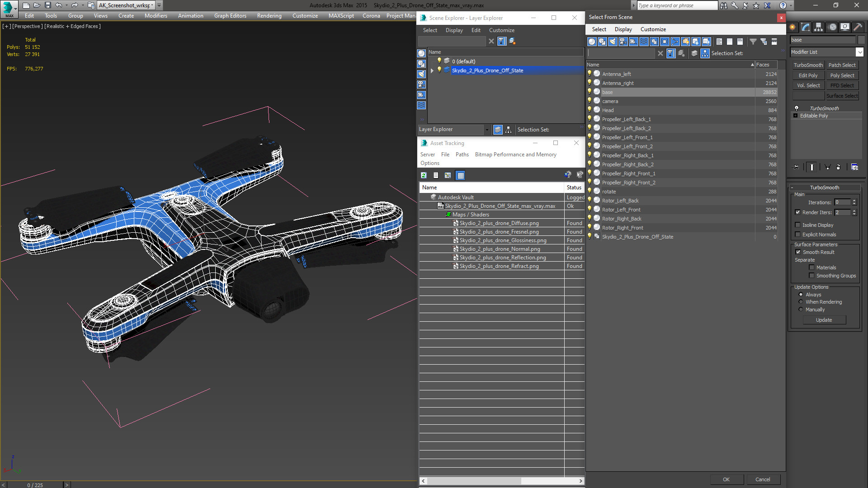Click the Select None icon in Select From Scene
Screen dimensions: 868x488
click(730, 42)
